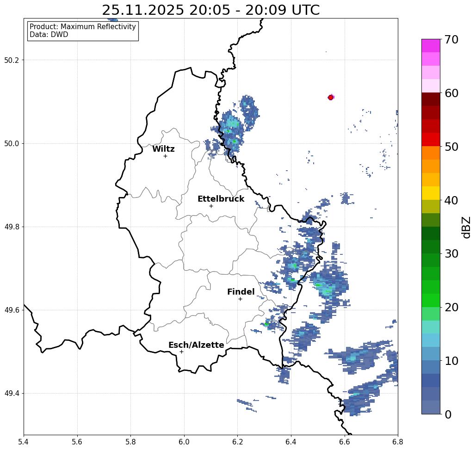Click the 50.0 latitude tick label
476x450 pixels.
(x=12, y=143)
